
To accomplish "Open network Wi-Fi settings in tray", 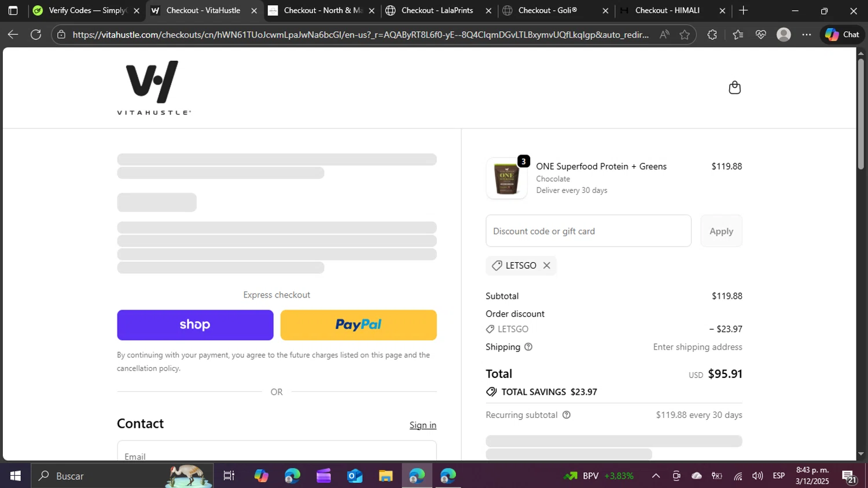I will (738, 476).
